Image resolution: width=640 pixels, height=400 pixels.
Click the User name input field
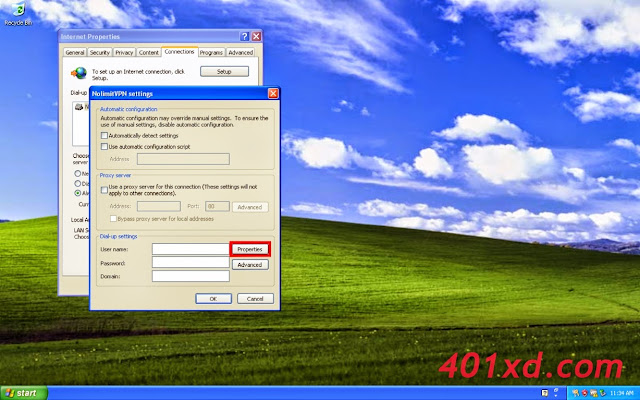click(191, 249)
